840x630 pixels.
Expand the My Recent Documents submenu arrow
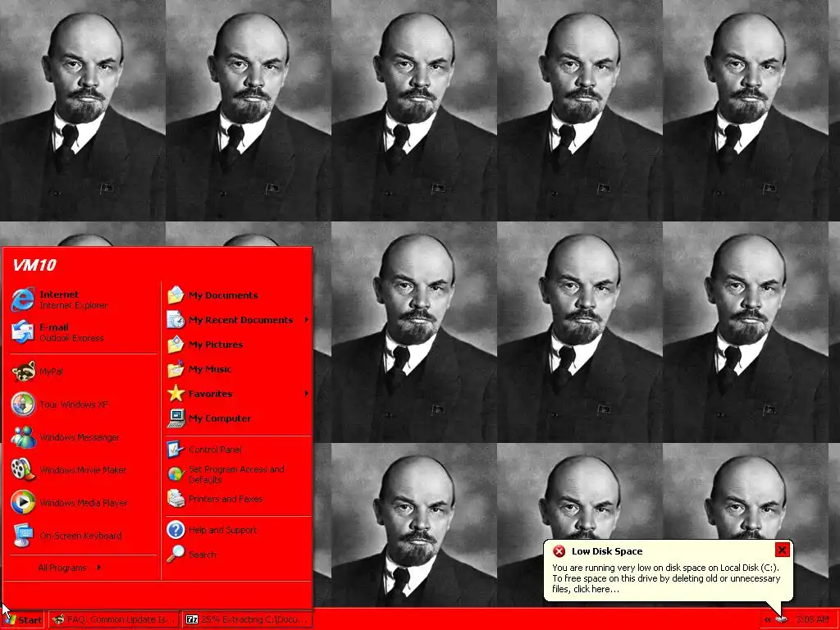(x=307, y=320)
